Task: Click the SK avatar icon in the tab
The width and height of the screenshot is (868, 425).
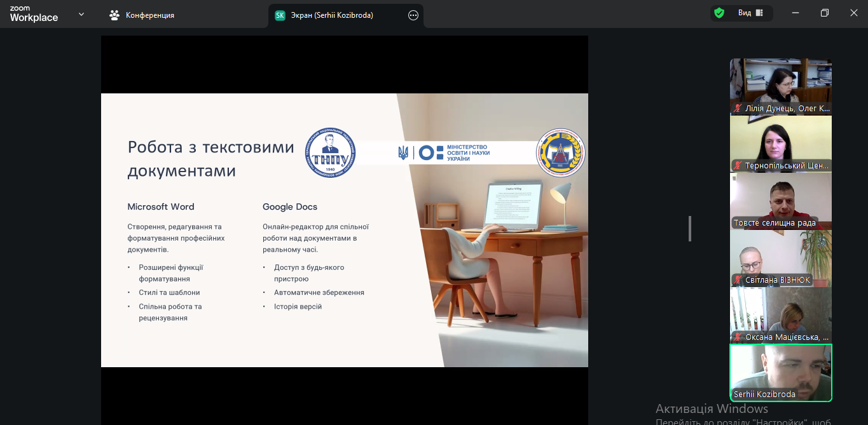Action: (280, 15)
